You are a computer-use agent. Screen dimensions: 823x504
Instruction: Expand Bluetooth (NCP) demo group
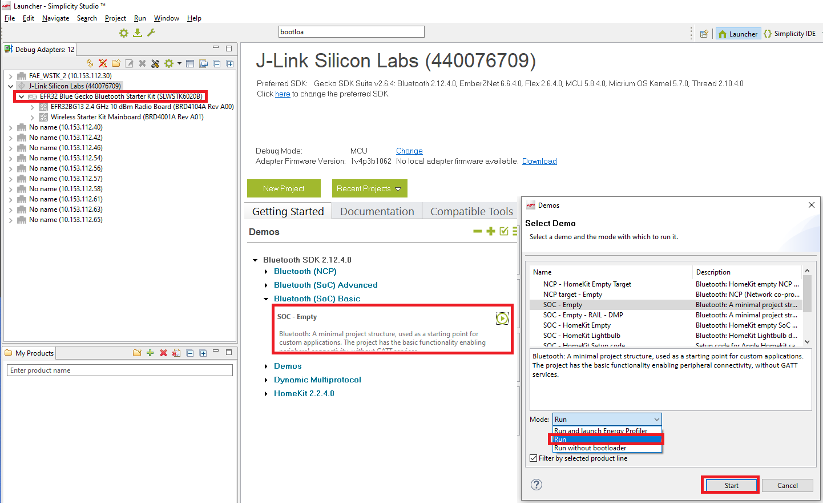point(266,272)
